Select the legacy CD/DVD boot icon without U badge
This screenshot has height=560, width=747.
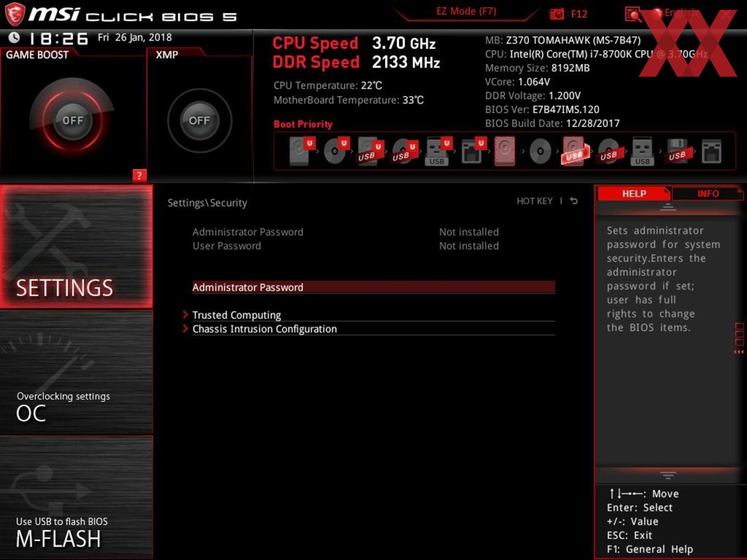(x=540, y=152)
